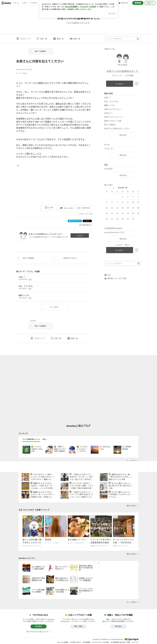Go to the previous month in the calendar

114,188
